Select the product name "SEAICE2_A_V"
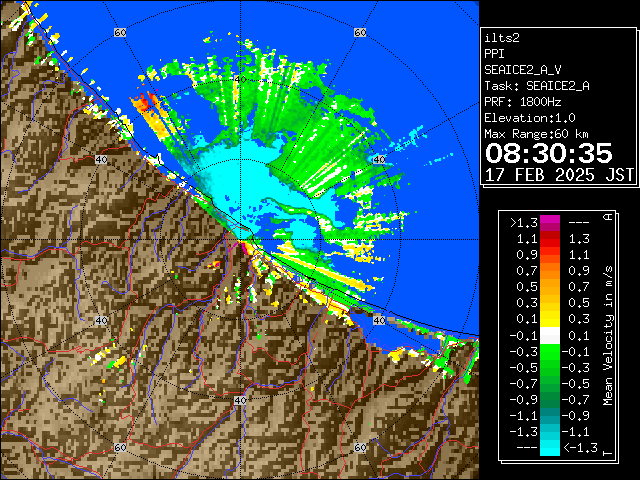This screenshot has height=480, width=640. 523,70
